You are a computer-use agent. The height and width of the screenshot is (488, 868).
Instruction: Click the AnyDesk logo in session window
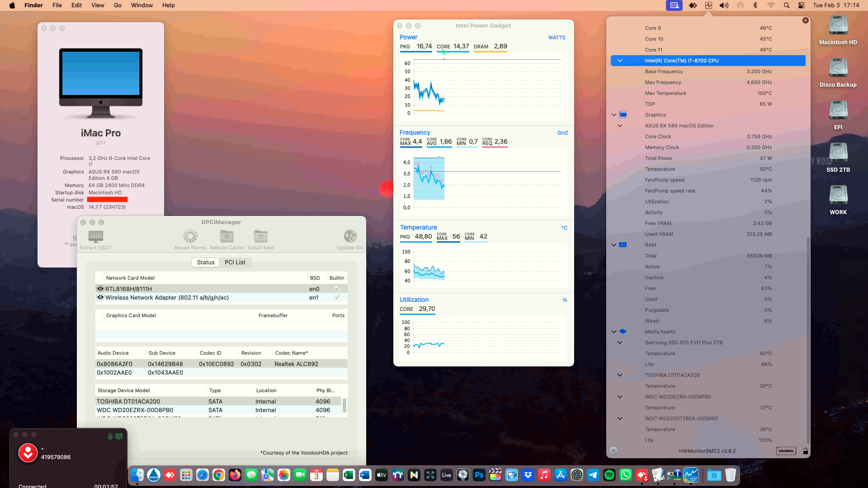pos(28,453)
